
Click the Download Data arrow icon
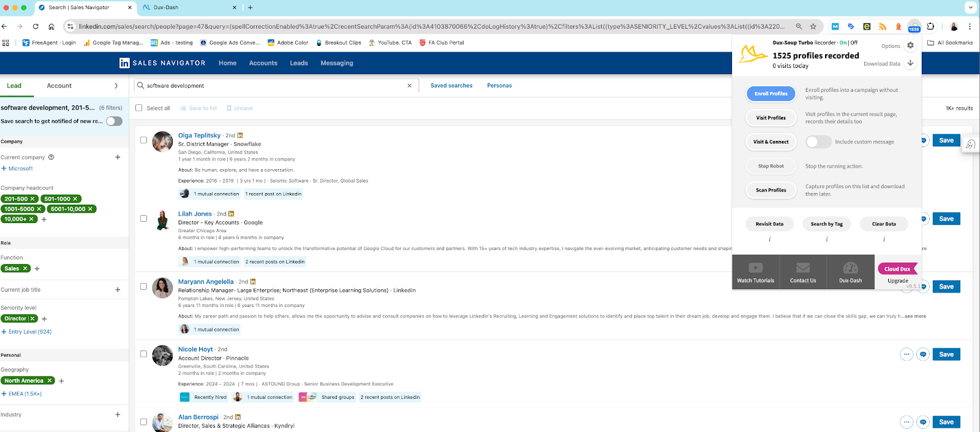coord(910,63)
